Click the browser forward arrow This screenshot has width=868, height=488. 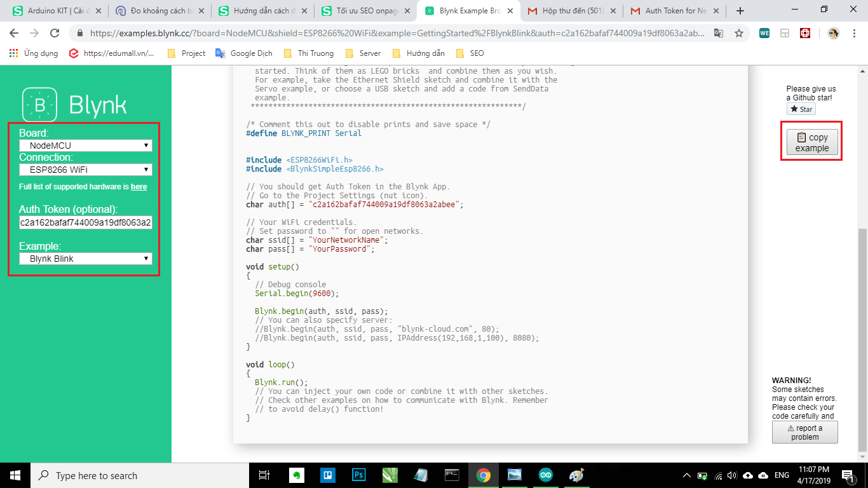[x=35, y=33]
